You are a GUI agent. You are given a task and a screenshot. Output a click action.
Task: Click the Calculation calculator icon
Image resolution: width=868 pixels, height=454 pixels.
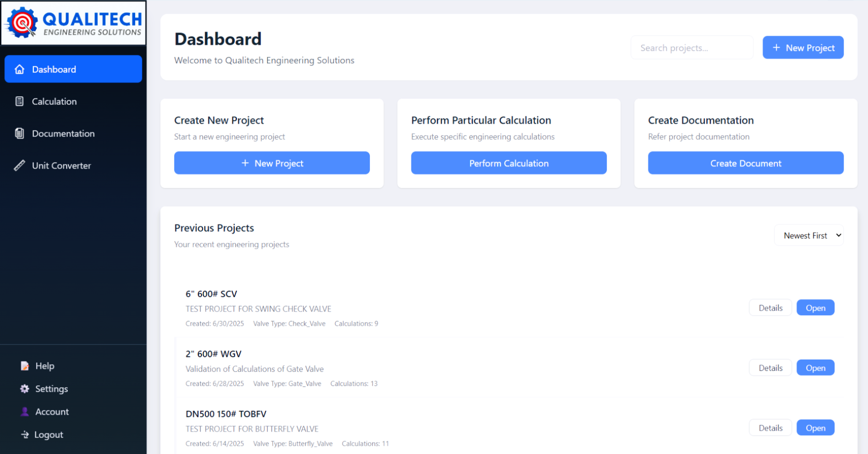19,101
